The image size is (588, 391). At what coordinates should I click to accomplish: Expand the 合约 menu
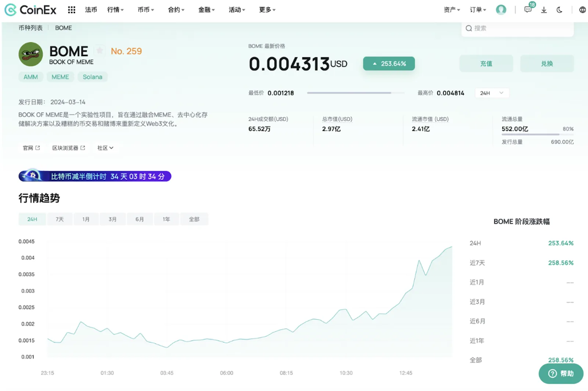(x=176, y=10)
